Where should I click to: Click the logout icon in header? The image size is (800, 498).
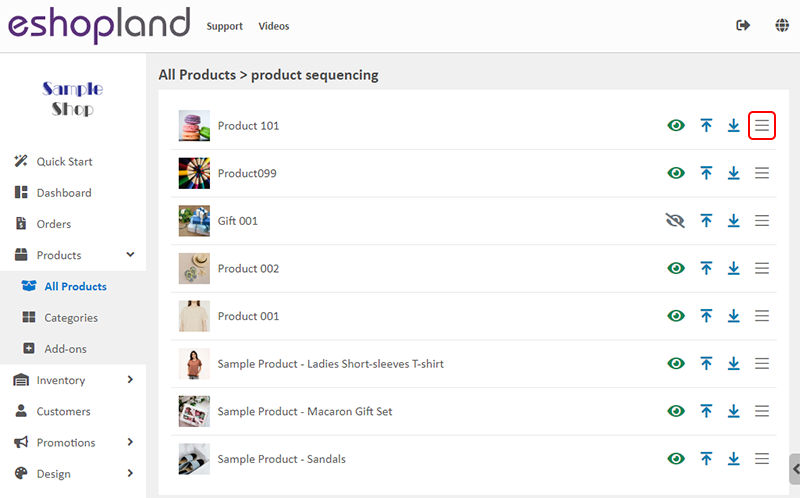point(743,25)
